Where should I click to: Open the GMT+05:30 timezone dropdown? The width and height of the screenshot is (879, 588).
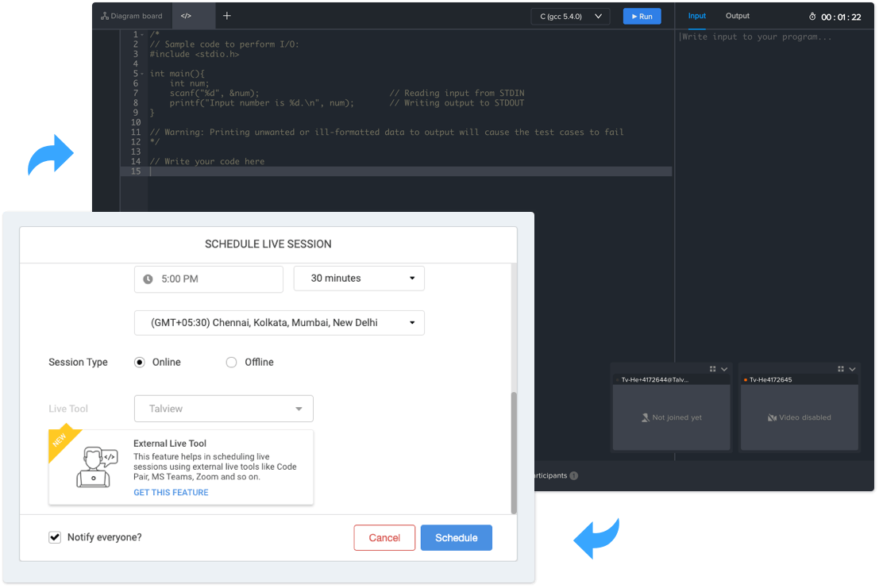pyautogui.click(x=280, y=322)
